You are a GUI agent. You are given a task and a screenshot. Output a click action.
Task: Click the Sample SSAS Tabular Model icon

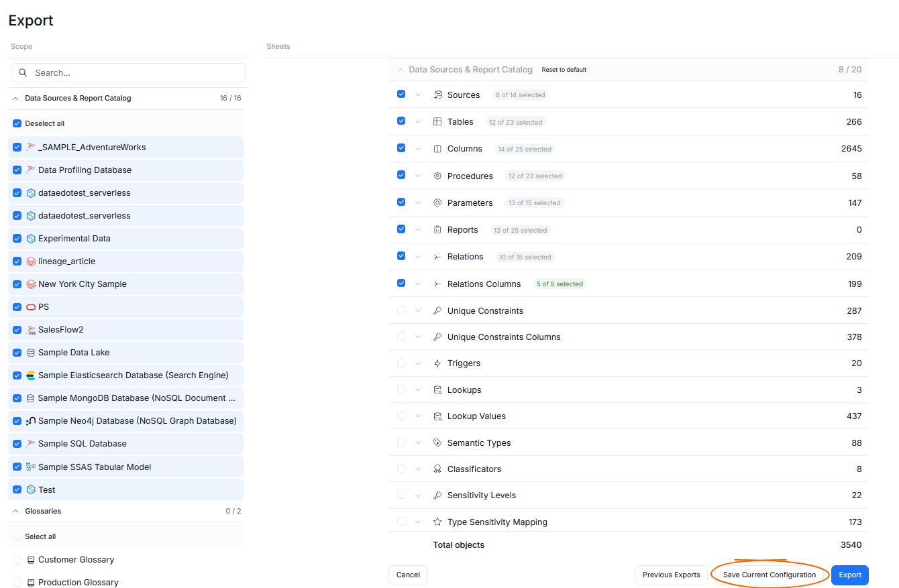[31, 467]
